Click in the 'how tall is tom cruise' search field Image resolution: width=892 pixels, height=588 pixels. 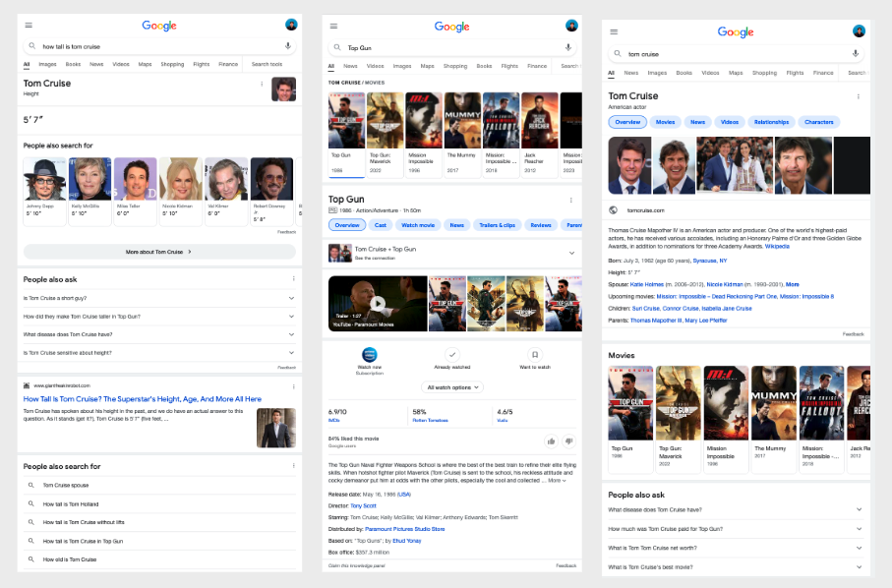[159, 46]
